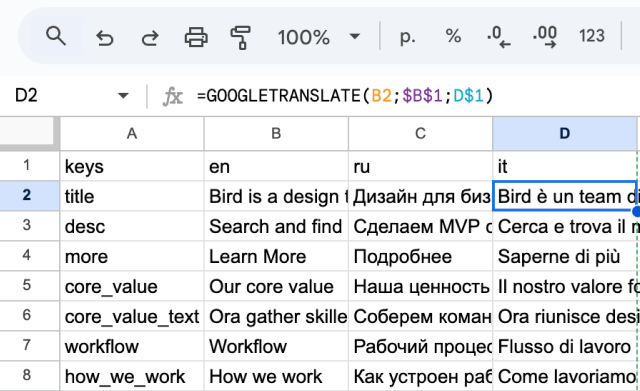Open the 100% zoom dropdown

pyautogui.click(x=319, y=37)
